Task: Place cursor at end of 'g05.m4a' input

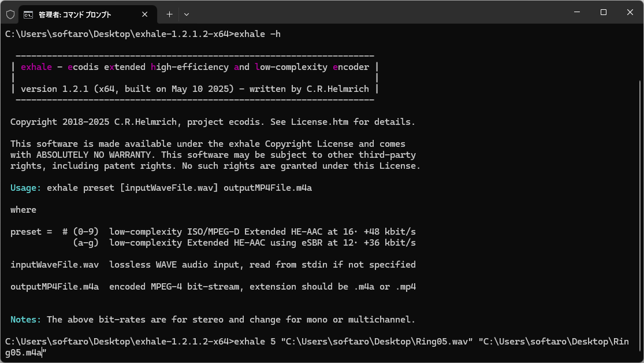Action: (x=42, y=353)
